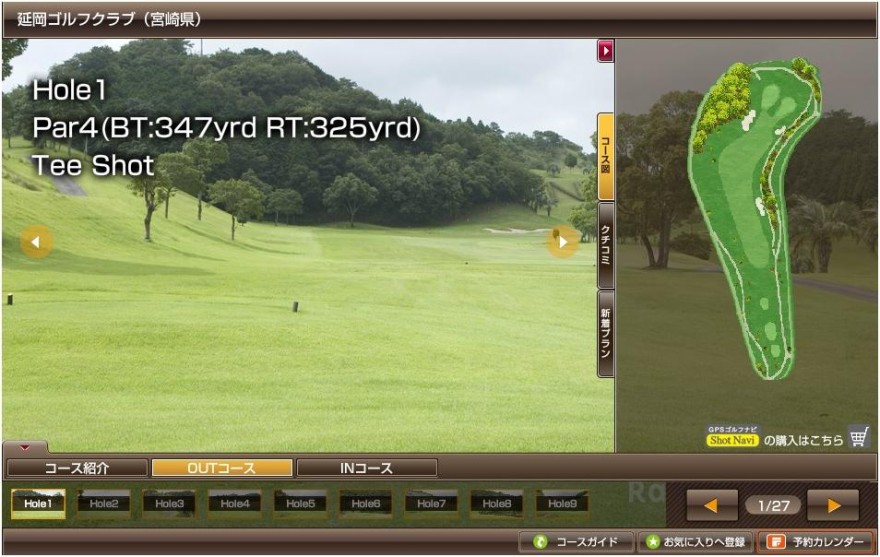Select the Hole1 thumbnail
Screen dimensions: 880x557
point(38,504)
